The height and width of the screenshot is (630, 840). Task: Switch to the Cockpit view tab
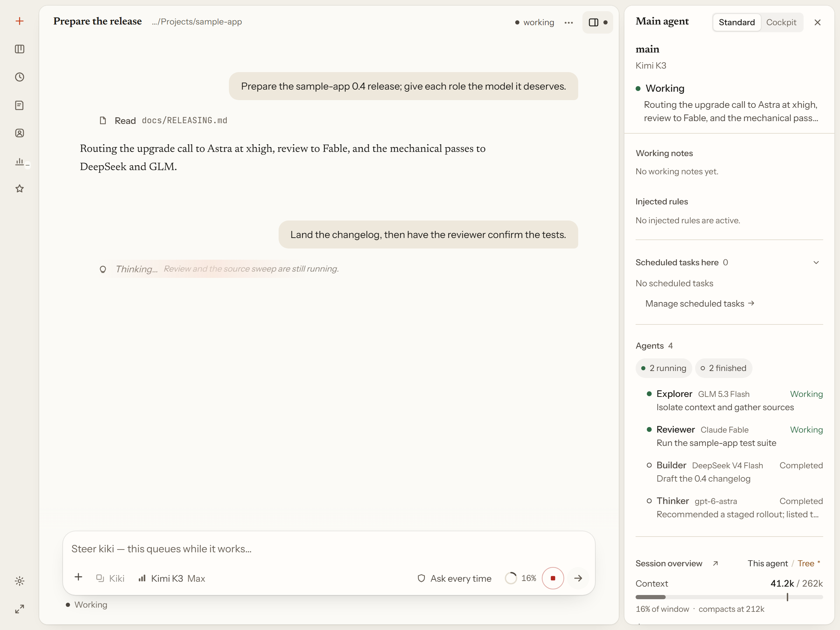(x=781, y=22)
